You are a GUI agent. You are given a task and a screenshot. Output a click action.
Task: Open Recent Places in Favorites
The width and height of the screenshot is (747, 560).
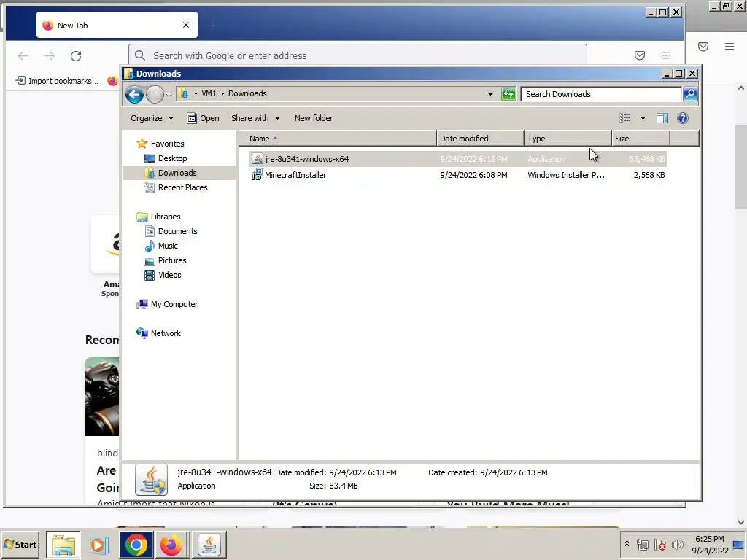pos(182,187)
